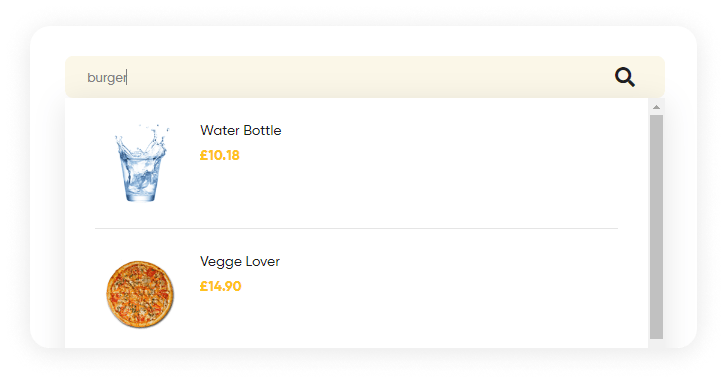The image size is (727, 382).
Task: Click the scrollbar up arrow
Action: tap(656, 107)
